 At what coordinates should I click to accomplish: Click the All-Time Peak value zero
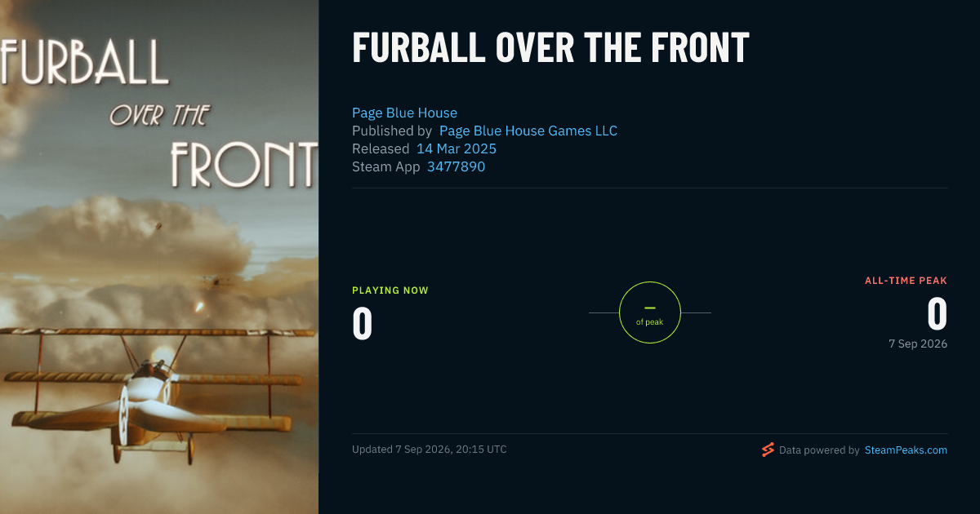937,314
